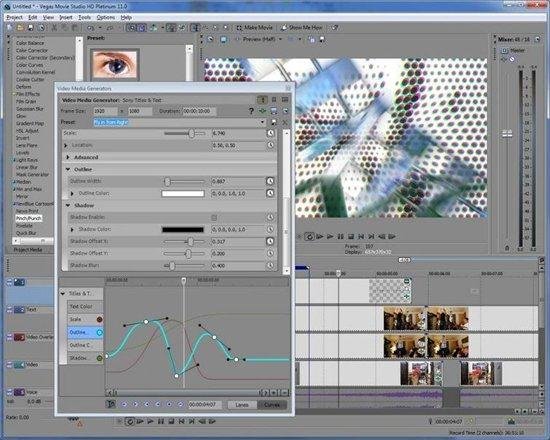Click the Shadow Offset X animate clock icon
Image resolution: width=550 pixels, height=440 pixels.
[270, 241]
